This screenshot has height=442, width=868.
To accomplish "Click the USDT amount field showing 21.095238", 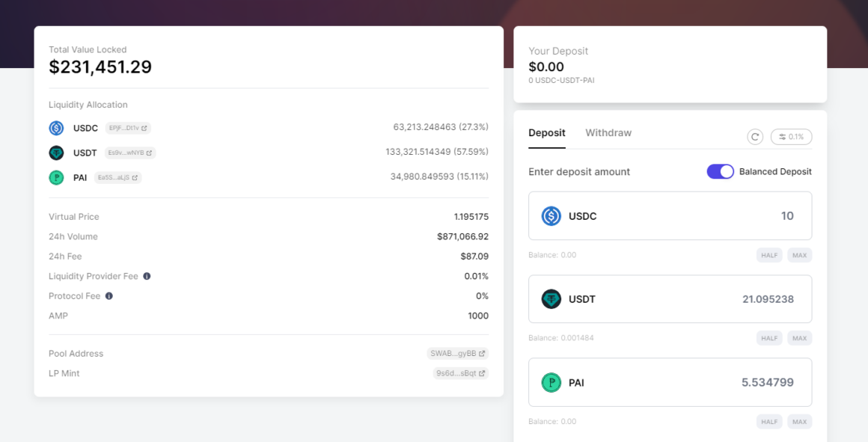I will (x=768, y=299).
